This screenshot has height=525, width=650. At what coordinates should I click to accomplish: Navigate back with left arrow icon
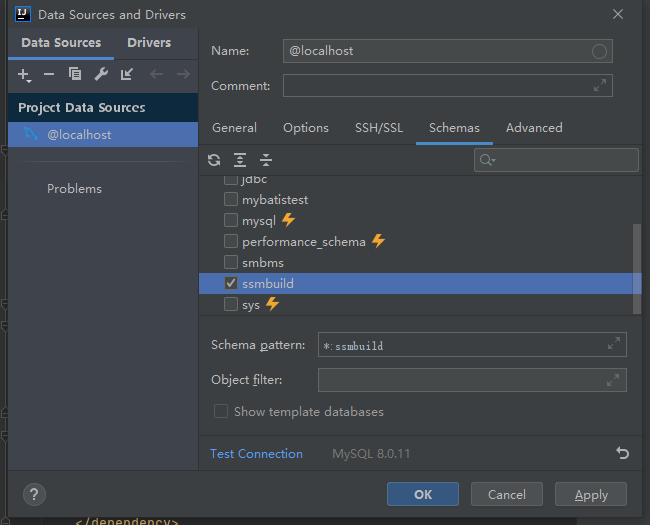156,75
